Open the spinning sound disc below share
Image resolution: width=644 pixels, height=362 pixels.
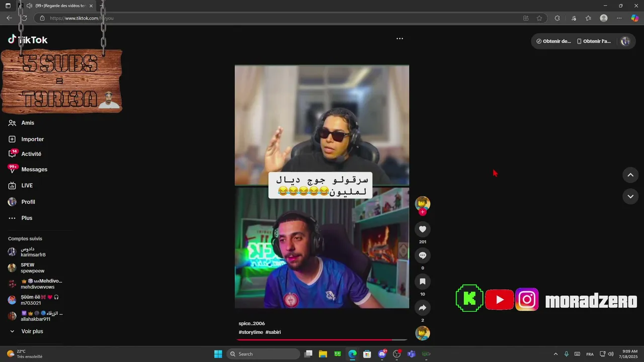(x=423, y=333)
